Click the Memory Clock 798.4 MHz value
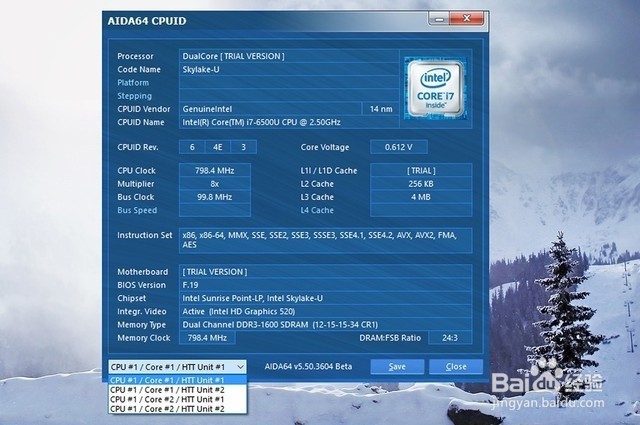The image size is (640, 425). click(207, 338)
